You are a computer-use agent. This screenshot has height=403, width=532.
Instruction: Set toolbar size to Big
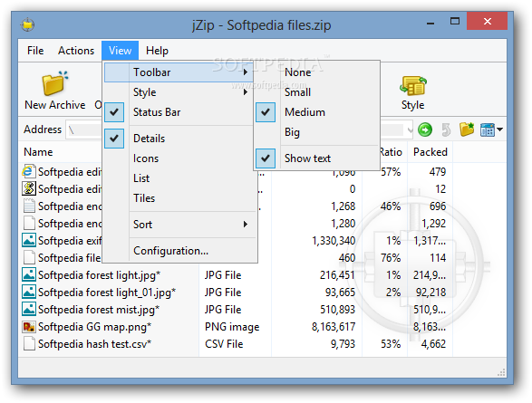pos(316,132)
